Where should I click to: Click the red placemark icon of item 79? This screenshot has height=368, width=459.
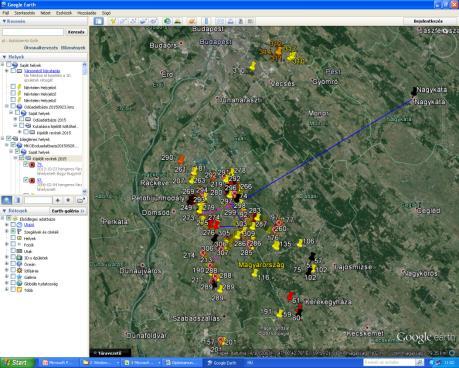tap(32, 165)
